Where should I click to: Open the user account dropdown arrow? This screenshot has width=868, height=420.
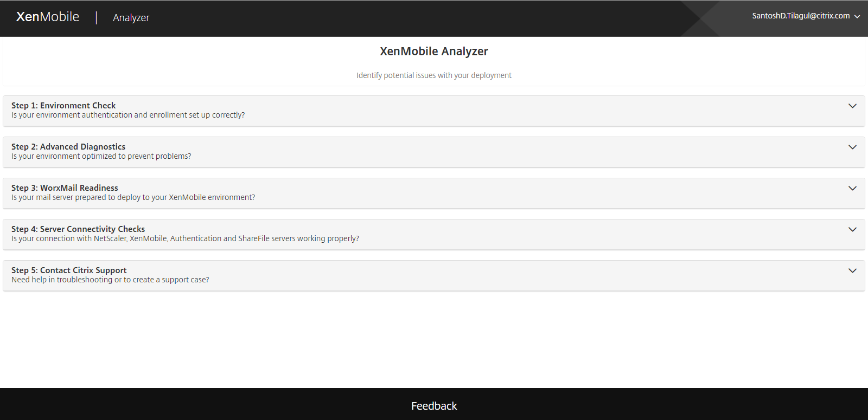pyautogui.click(x=857, y=17)
